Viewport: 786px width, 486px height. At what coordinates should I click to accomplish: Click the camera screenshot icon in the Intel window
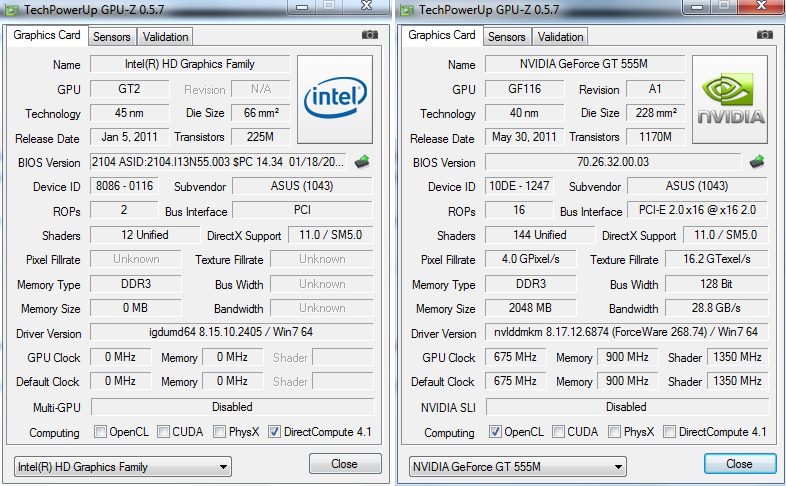tap(370, 35)
